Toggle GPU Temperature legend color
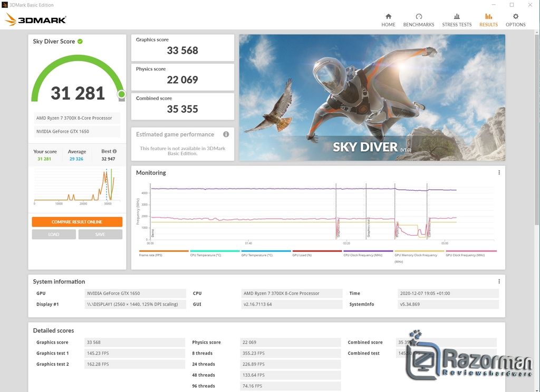Screen dimensions: 540x392 point(266,251)
